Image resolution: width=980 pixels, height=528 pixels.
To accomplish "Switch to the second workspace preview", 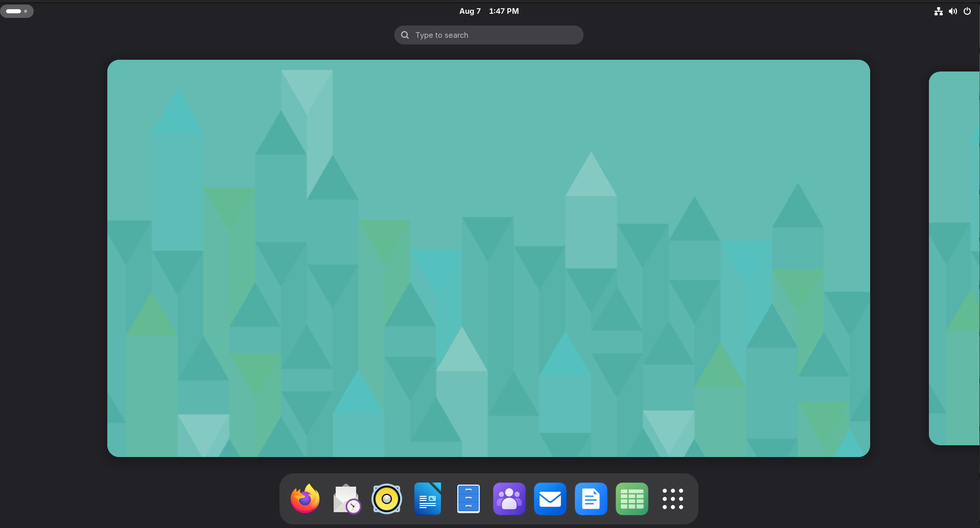I will [x=954, y=258].
